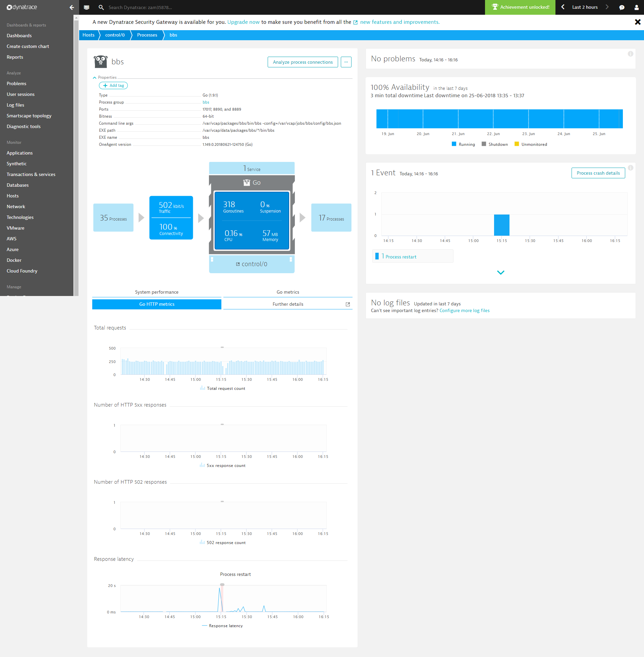Open the bbs gopher process icon
Viewport: 644px width, 657px height.
tap(100, 61)
